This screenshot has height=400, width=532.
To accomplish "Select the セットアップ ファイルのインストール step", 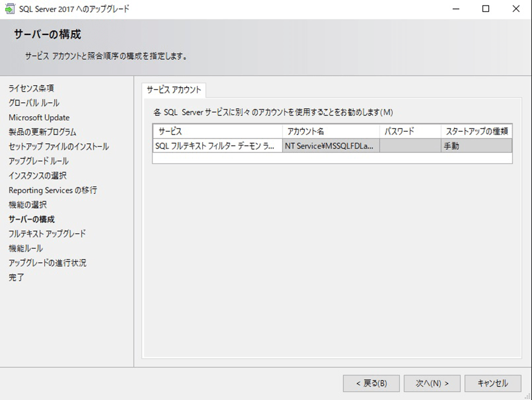I will pos(59,147).
